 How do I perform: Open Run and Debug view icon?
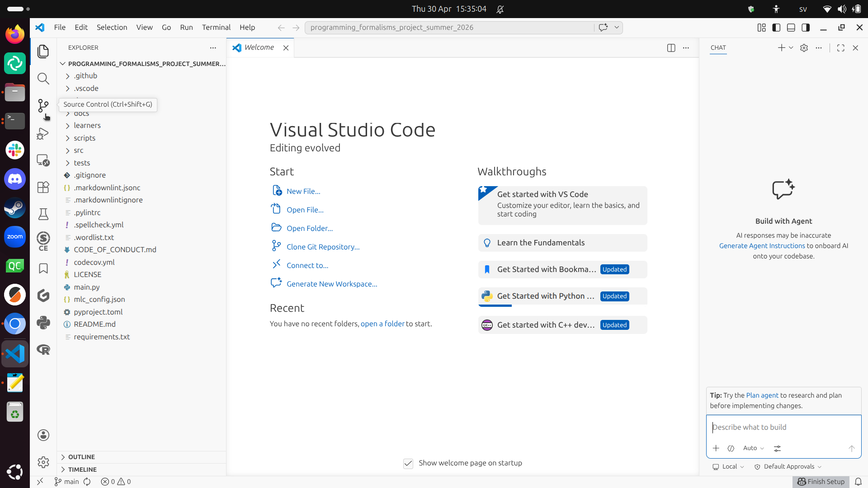[43, 133]
